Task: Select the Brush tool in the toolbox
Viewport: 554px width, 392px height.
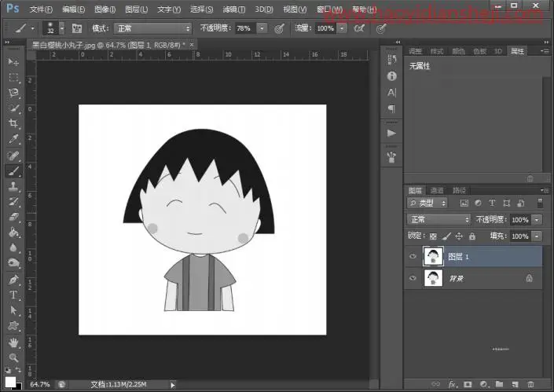Action: (13, 171)
